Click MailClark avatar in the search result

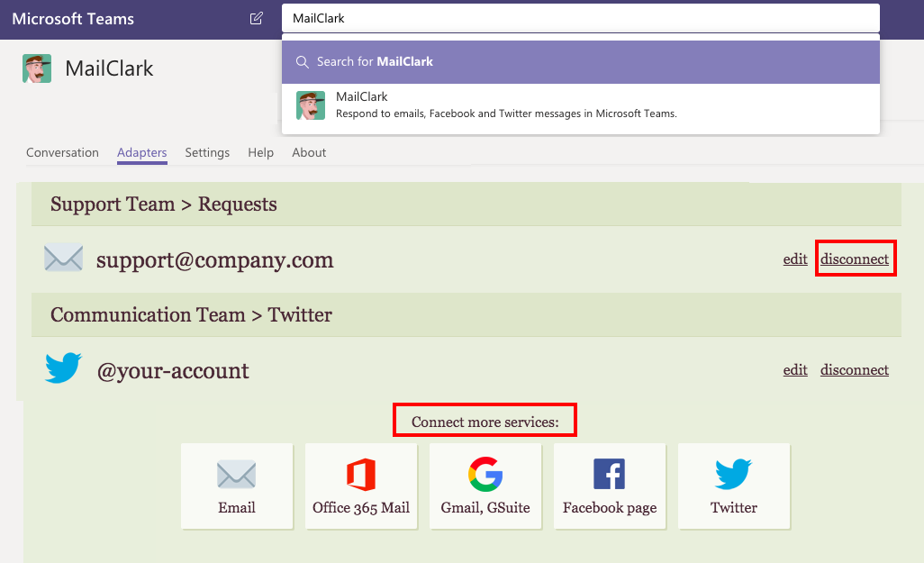311,105
